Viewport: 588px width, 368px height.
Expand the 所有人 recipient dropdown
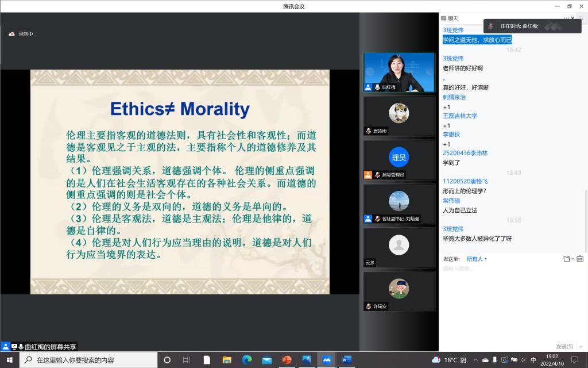(477, 259)
